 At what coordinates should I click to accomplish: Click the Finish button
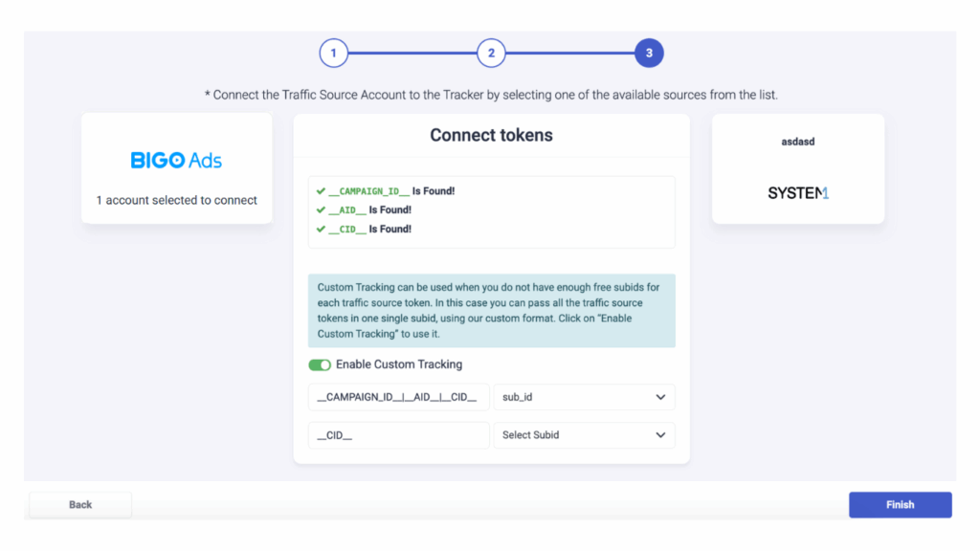tap(900, 504)
